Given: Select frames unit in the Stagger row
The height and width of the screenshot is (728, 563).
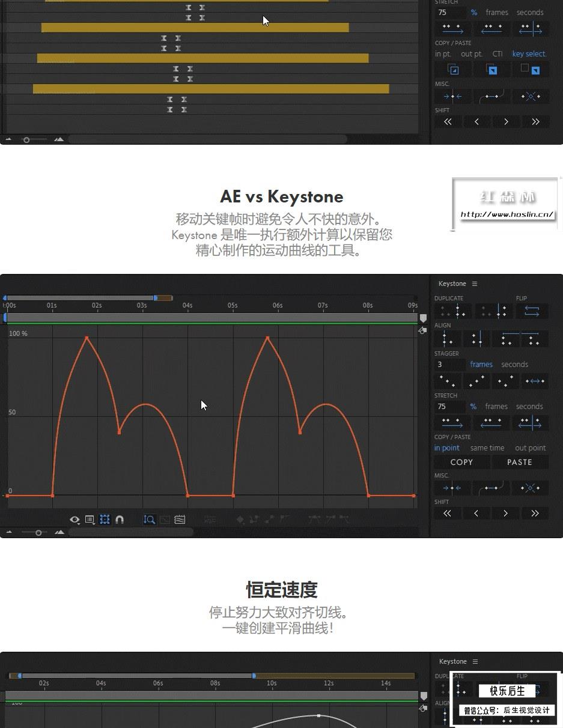Looking at the screenshot, I should tap(481, 365).
